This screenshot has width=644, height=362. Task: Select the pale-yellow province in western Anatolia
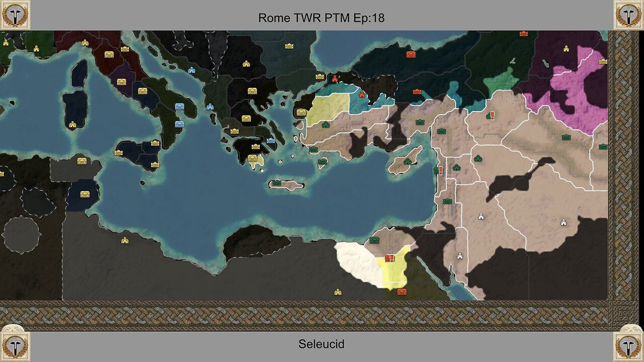pyautogui.click(x=328, y=108)
